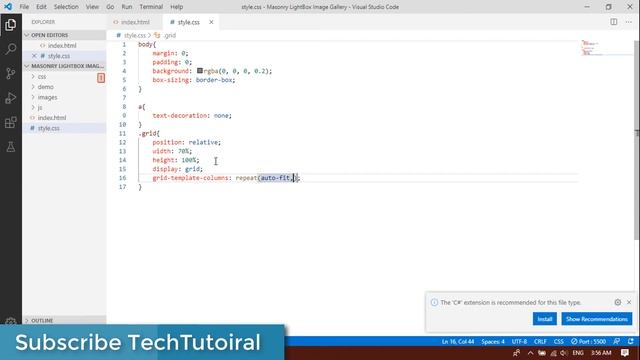Open the Testing flask icon view
The height and width of the screenshot is (360, 640).
(11, 147)
